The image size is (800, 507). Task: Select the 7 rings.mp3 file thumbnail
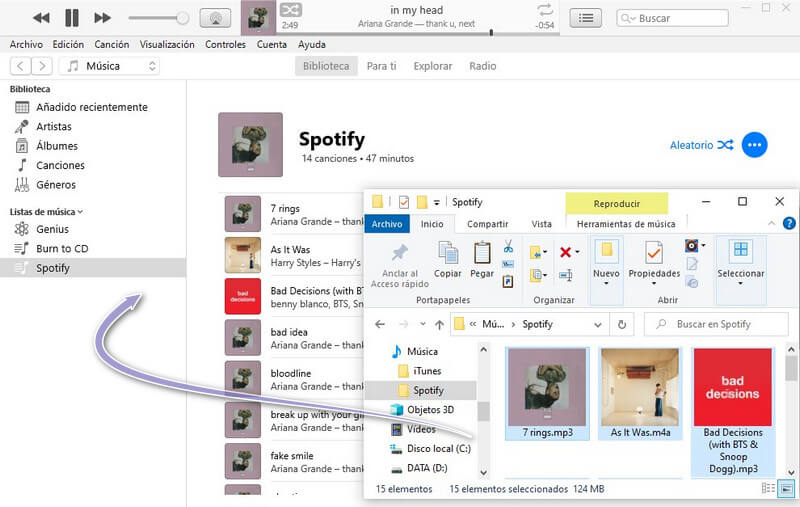coord(547,393)
